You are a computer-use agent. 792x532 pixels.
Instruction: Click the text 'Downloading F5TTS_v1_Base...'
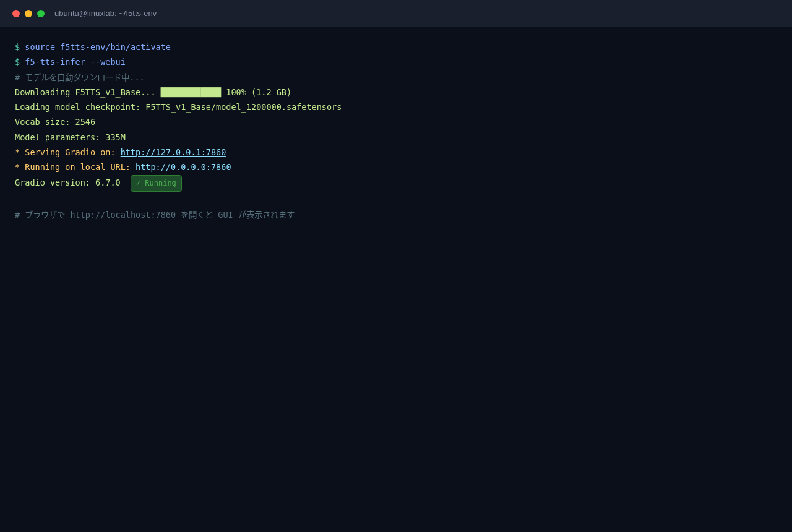[85, 92]
